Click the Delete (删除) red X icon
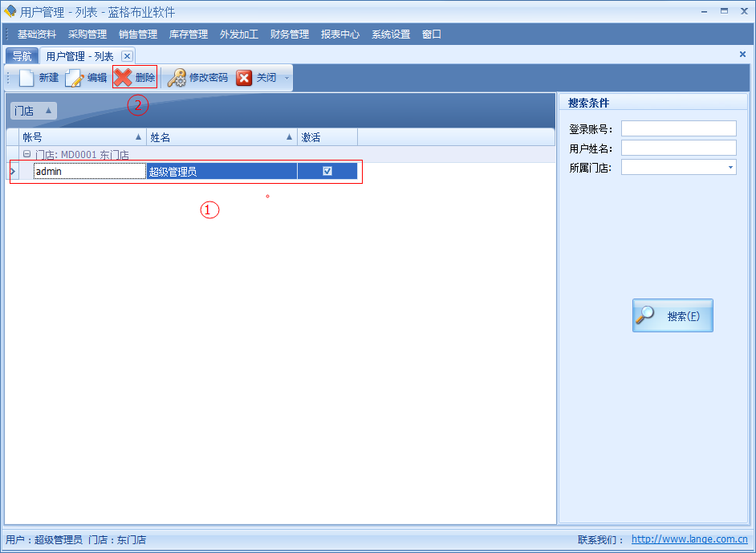The width and height of the screenshot is (756, 553). [x=123, y=78]
